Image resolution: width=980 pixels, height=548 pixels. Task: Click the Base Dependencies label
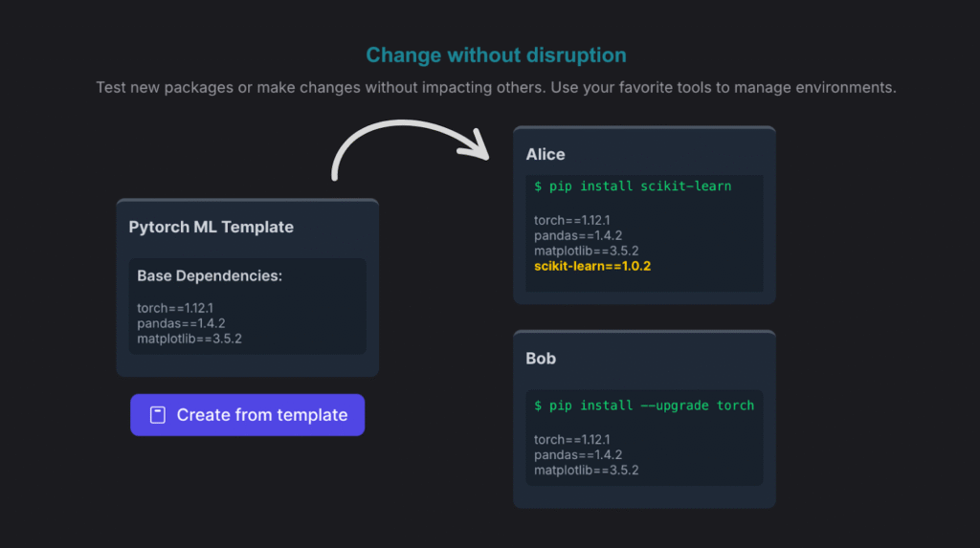[210, 276]
